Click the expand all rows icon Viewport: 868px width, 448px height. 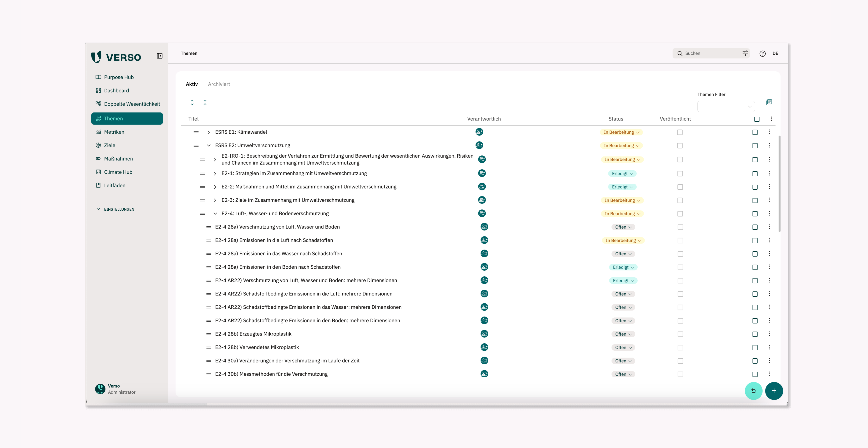coord(192,102)
